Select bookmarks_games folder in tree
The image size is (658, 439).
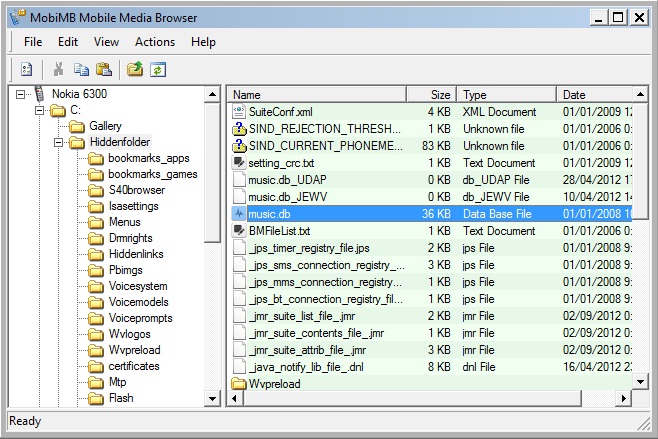point(153,174)
